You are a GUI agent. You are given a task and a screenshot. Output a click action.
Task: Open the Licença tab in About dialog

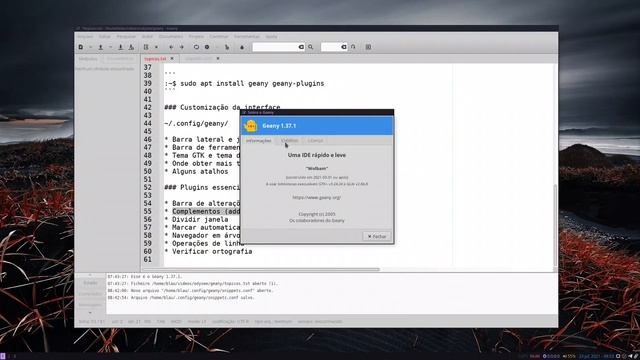point(315,141)
